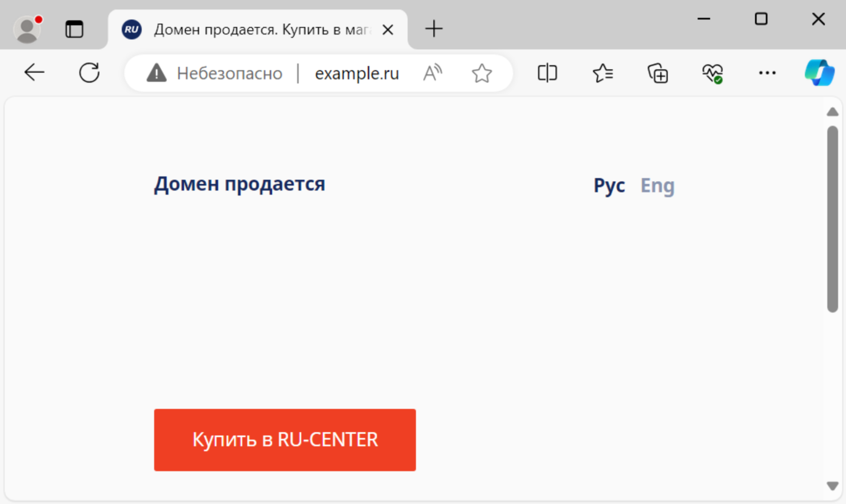
Task: Minimize the browser window
Action: pos(704,19)
